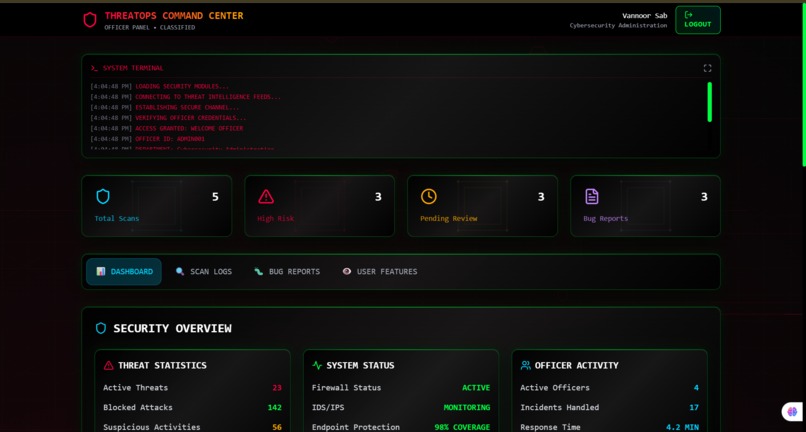The width and height of the screenshot is (806, 432).
Task: Click the Bug Reports document icon
Action: pyautogui.click(x=592, y=196)
